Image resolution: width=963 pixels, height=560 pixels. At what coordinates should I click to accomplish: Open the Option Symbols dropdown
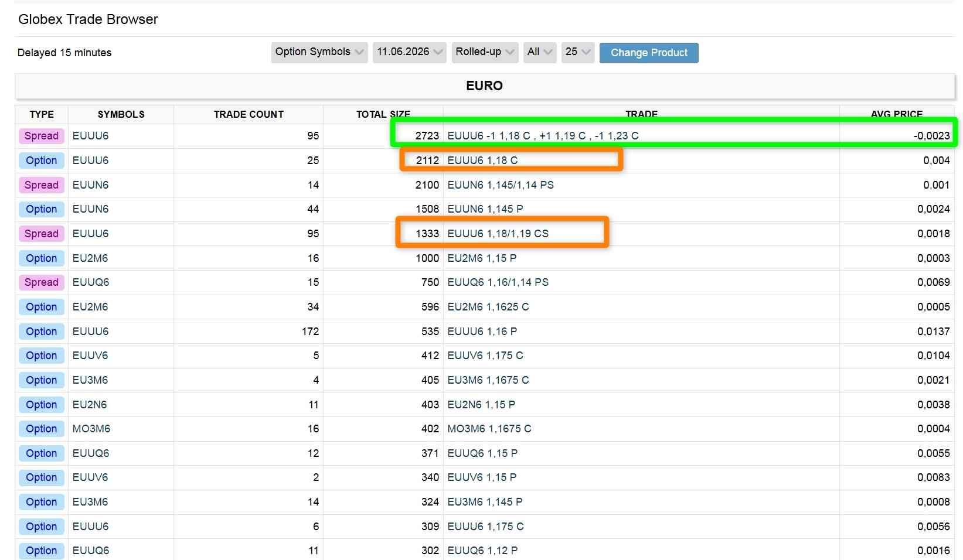(x=319, y=52)
